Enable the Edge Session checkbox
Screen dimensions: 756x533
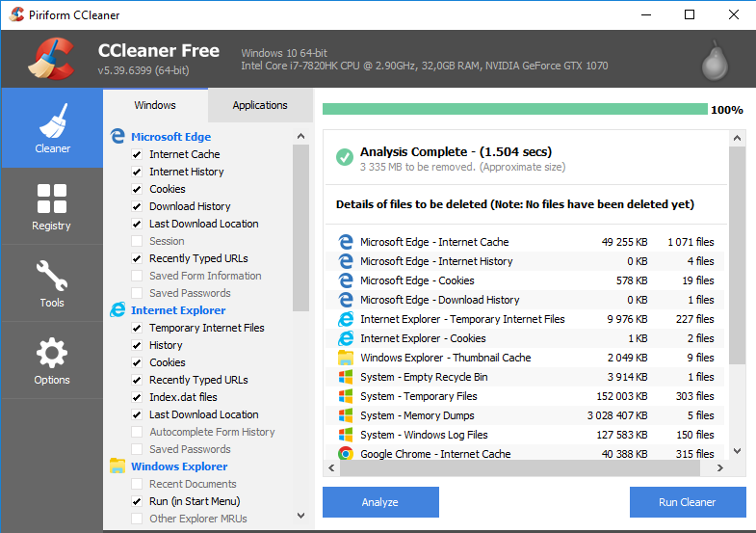(137, 241)
